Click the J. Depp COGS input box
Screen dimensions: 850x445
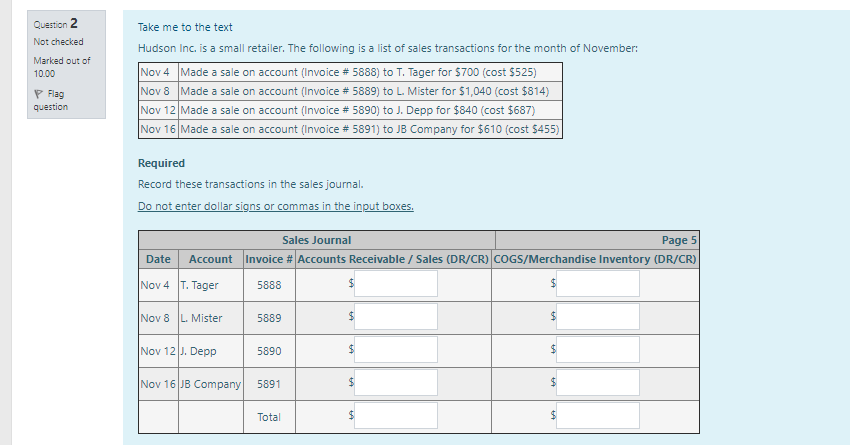coord(598,350)
